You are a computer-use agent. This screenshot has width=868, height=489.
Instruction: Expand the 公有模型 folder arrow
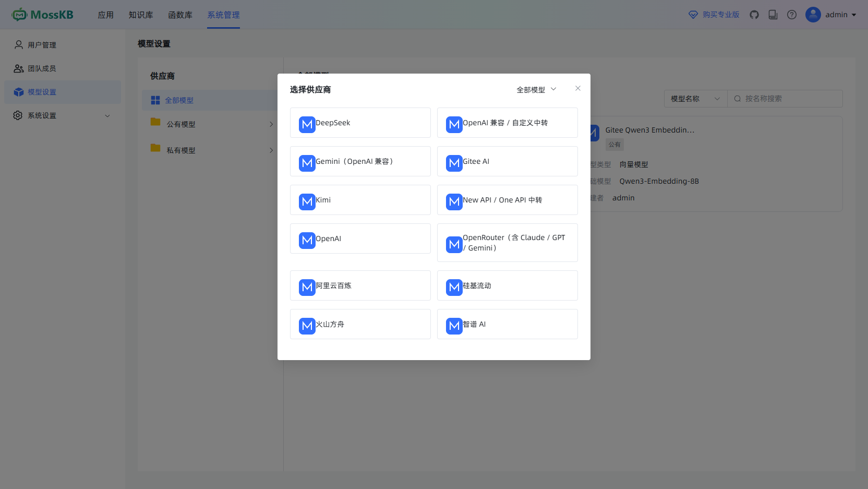coord(271,124)
